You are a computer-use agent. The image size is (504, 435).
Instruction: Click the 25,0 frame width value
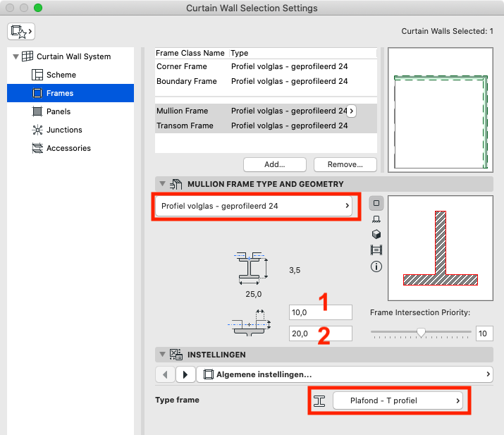pyautogui.click(x=254, y=294)
